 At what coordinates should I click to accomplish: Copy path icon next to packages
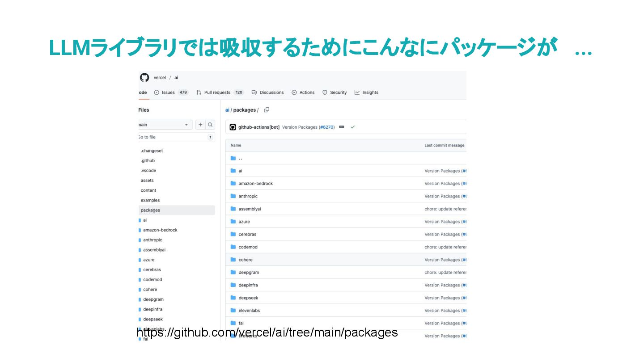click(267, 110)
